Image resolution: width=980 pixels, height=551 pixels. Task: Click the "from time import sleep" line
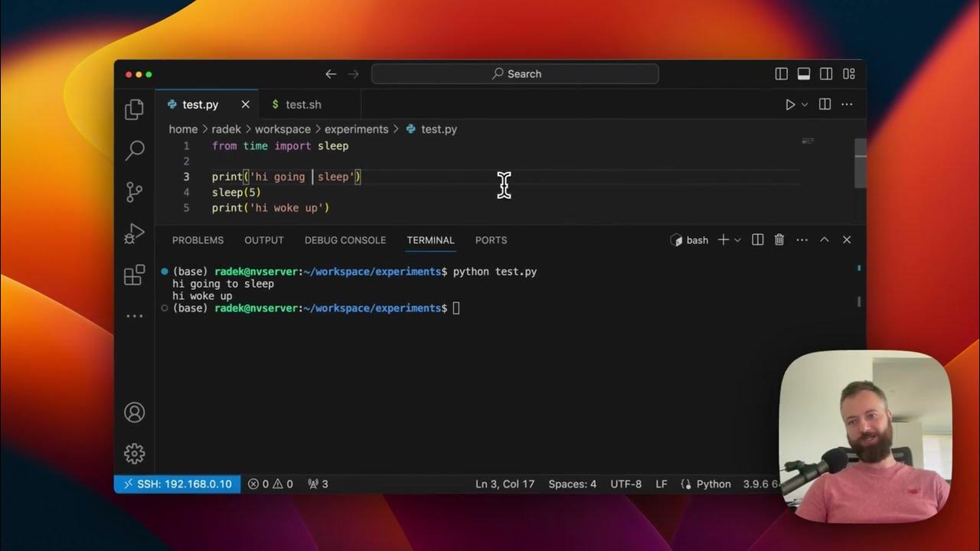(280, 146)
